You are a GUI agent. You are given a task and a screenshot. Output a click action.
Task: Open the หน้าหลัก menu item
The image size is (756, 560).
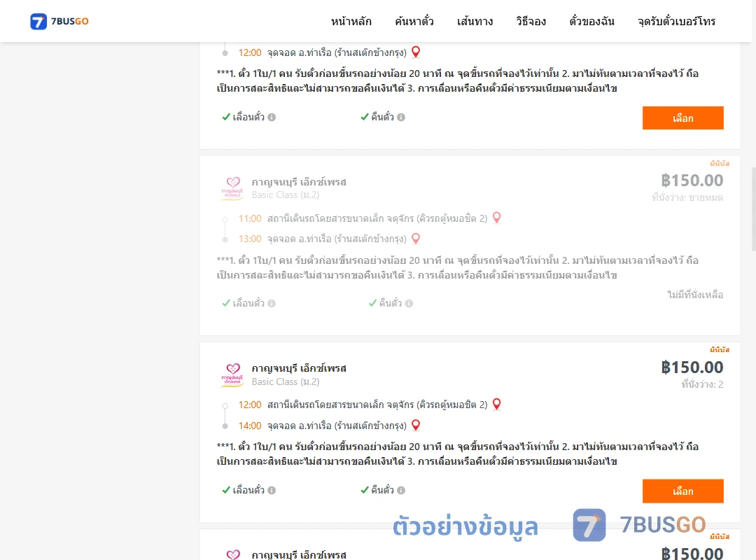pyautogui.click(x=351, y=21)
